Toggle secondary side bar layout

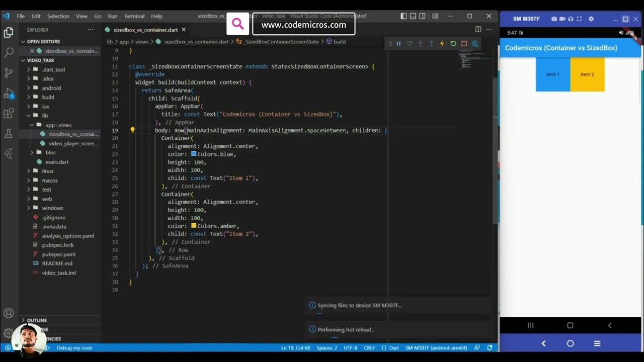point(423,16)
